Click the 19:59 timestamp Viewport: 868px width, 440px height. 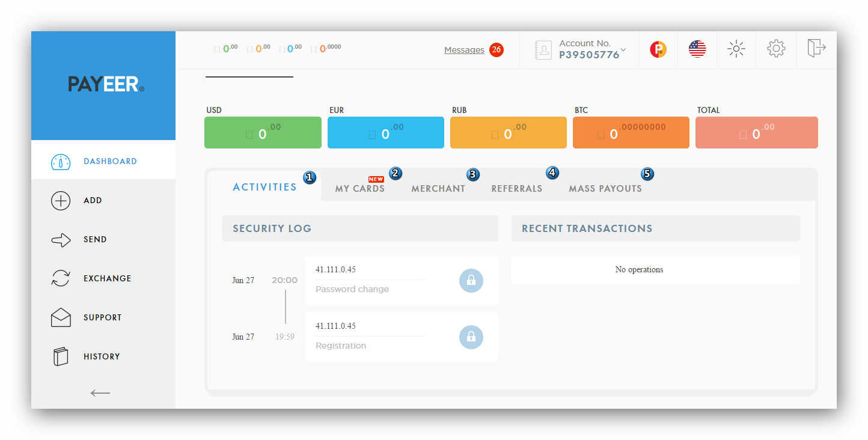pos(285,337)
